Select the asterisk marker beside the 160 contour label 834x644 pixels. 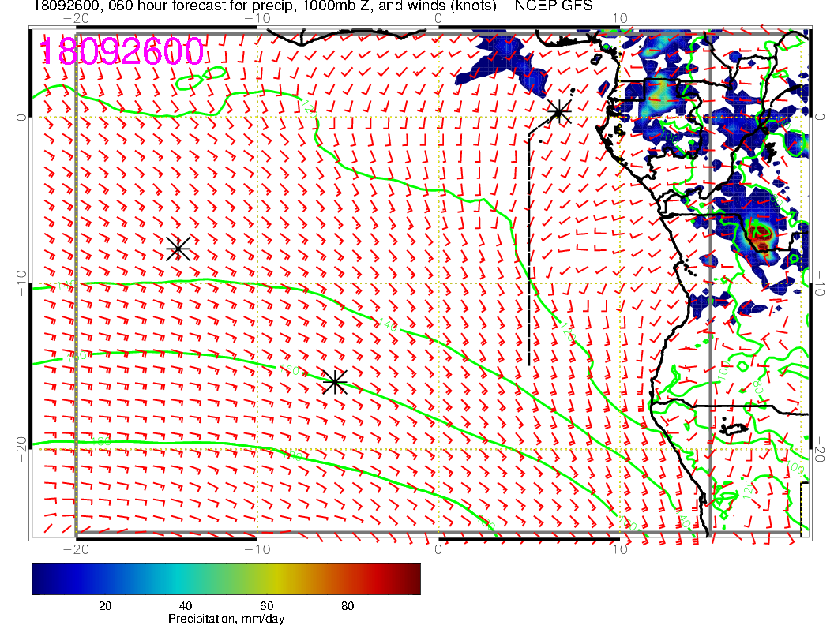pos(335,381)
